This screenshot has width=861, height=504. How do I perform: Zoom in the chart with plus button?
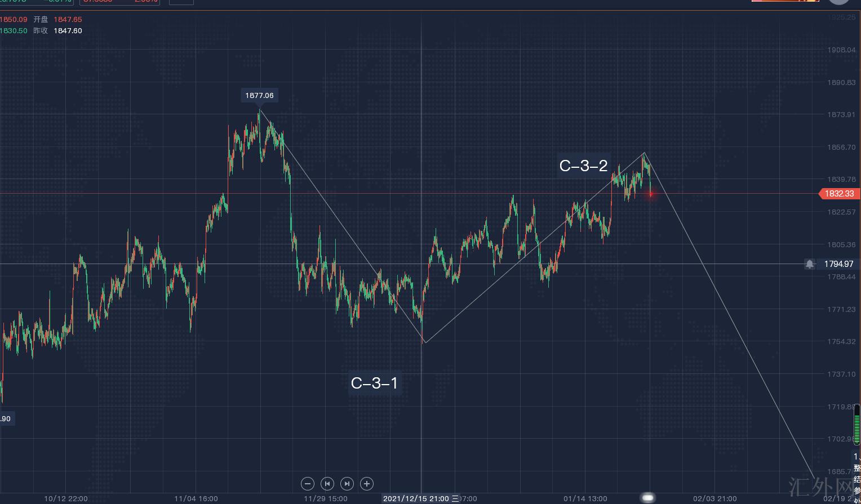[367, 483]
